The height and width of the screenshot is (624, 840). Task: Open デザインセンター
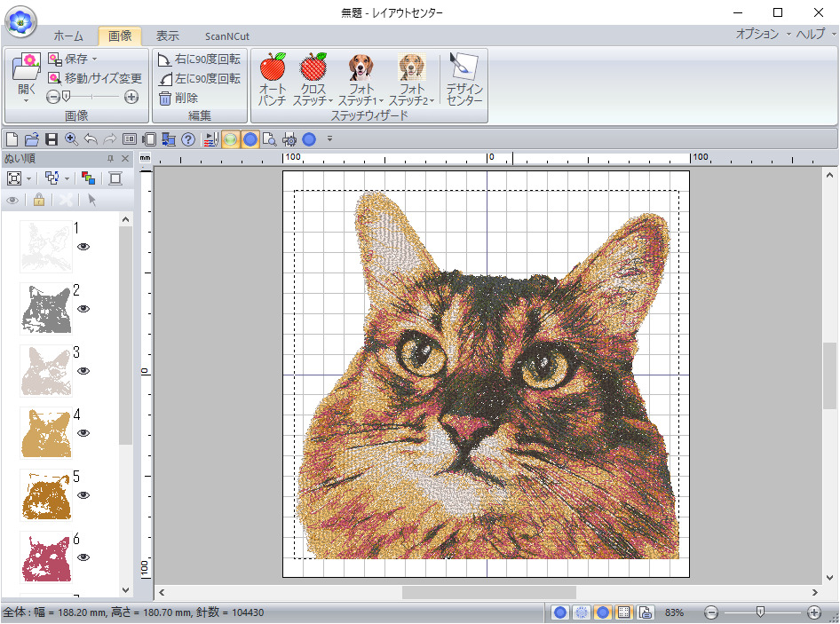464,79
